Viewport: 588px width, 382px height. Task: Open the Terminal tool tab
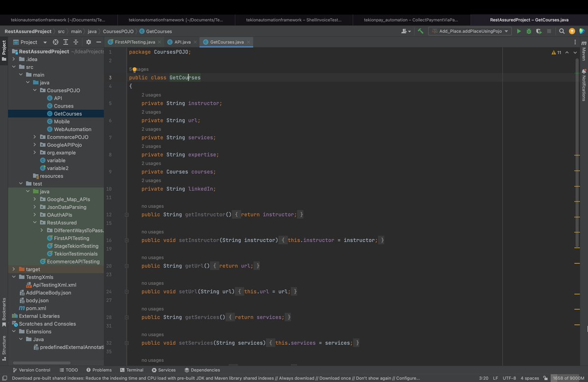click(131, 370)
